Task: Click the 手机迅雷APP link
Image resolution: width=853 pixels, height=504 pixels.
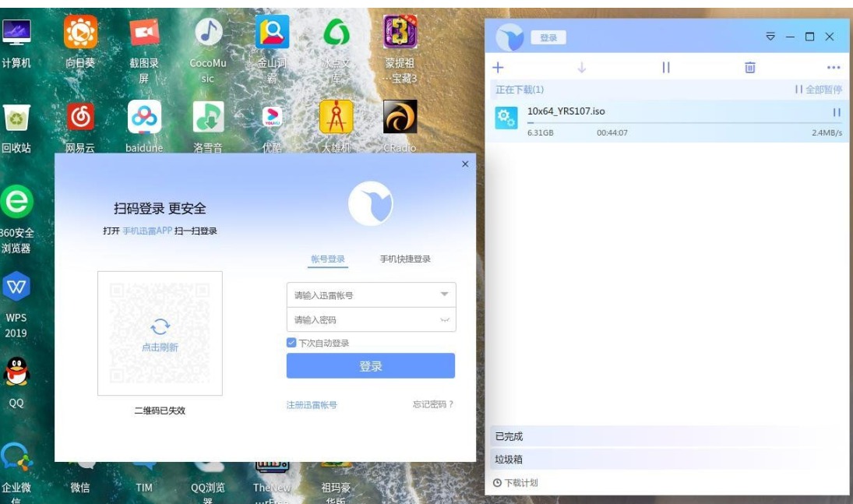Action: click(x=147, y=231)
